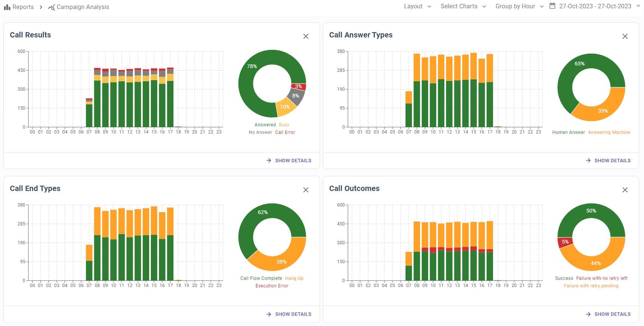
Task: Remove the Call End Types chart
Action: click(306, 190)
